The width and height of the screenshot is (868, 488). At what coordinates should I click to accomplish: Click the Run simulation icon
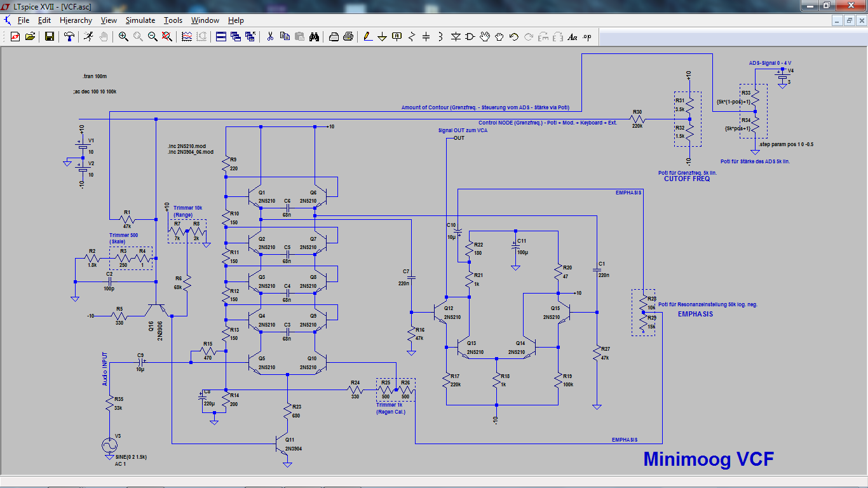tap(88, 37)
